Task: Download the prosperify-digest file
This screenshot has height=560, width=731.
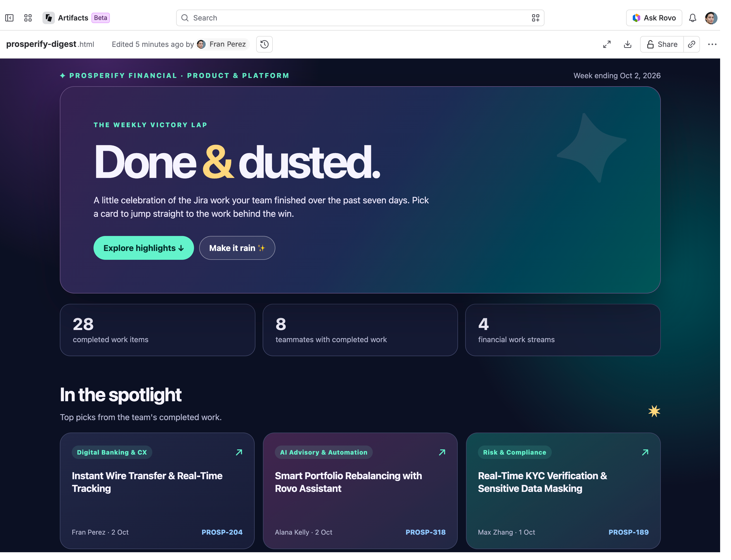Action: (627, 44)
